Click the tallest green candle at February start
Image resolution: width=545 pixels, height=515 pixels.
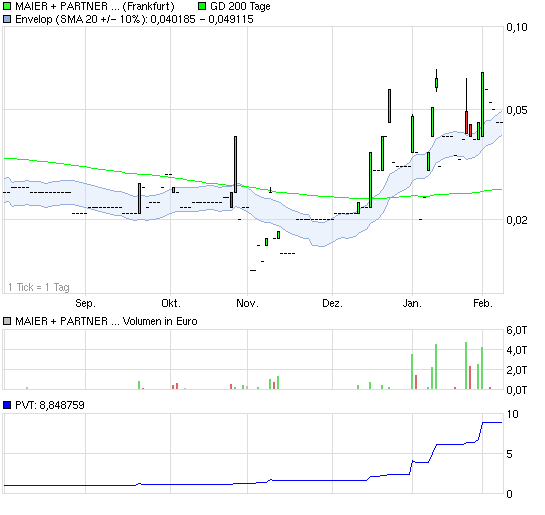[482, 104]
